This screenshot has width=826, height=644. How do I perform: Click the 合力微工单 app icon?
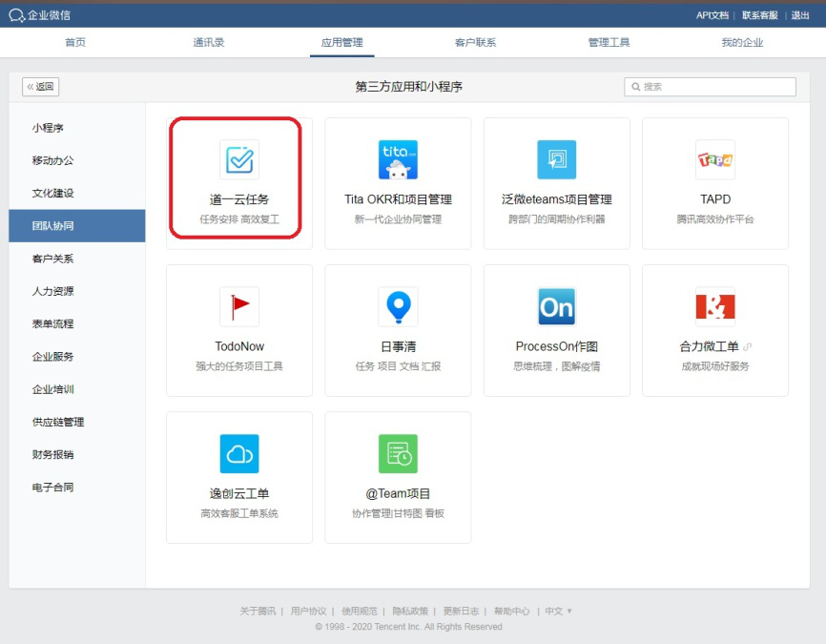coord(714,307)
